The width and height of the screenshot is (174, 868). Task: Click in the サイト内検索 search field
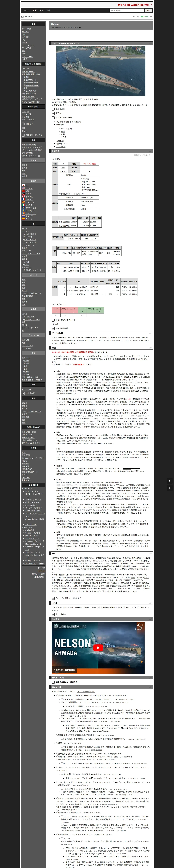(127, 10)
